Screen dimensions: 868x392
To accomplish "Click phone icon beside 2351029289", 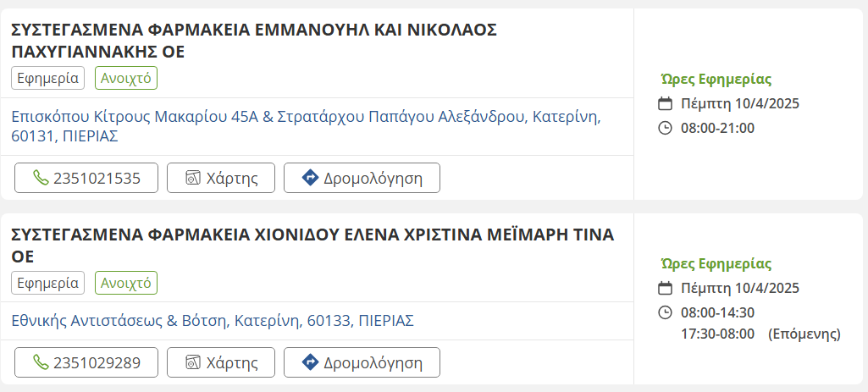I will 41,363.
